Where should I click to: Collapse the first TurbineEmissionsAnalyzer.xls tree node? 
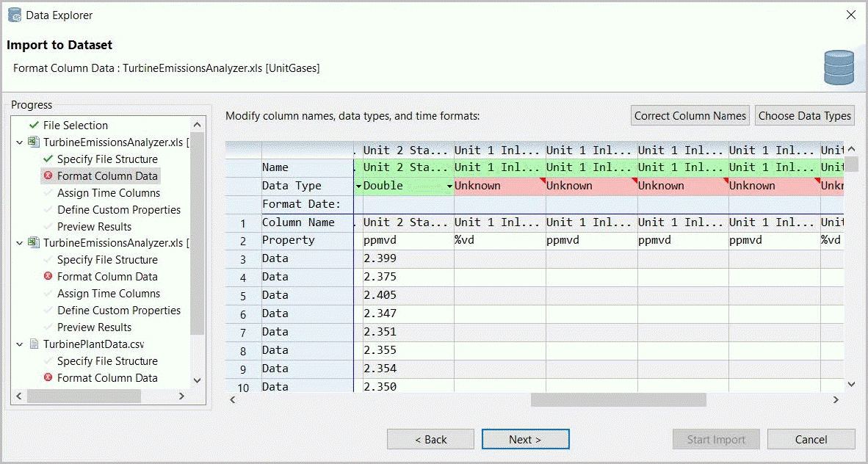20,142
